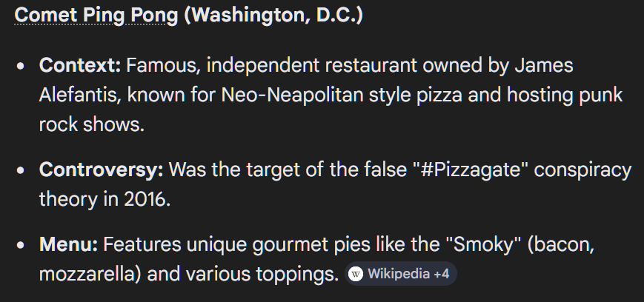The width and height of the screenshot is (644, 302).
Task: Click the bold "Controversy:" label
Action: coord(102,170)
